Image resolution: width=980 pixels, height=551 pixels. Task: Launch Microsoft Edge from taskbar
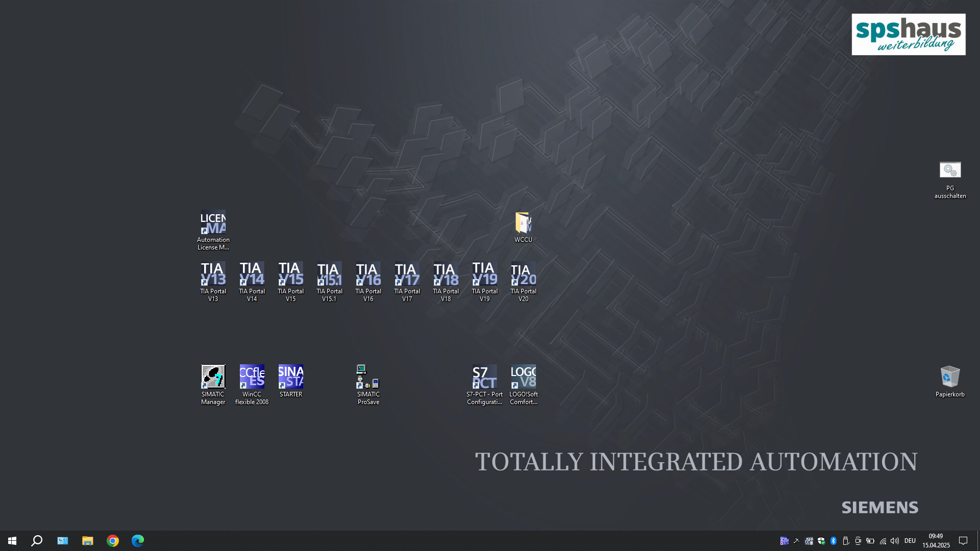click(138, 541)
